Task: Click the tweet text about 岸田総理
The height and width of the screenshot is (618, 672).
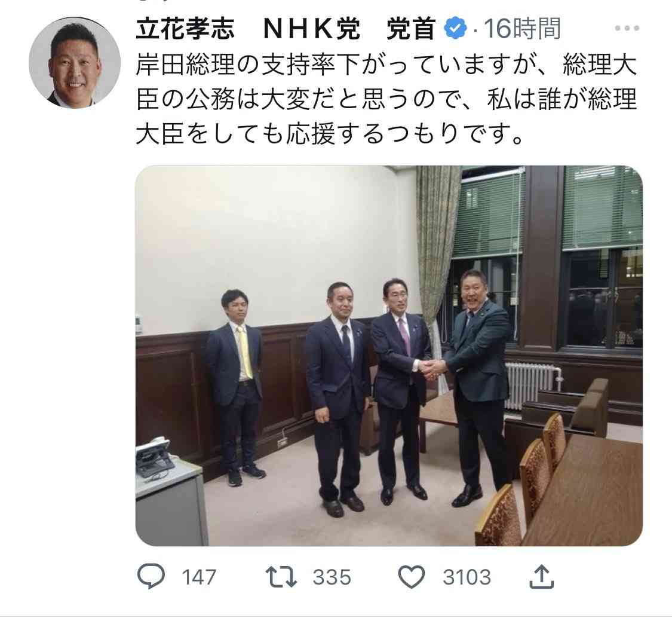Action: pos(386,99)
